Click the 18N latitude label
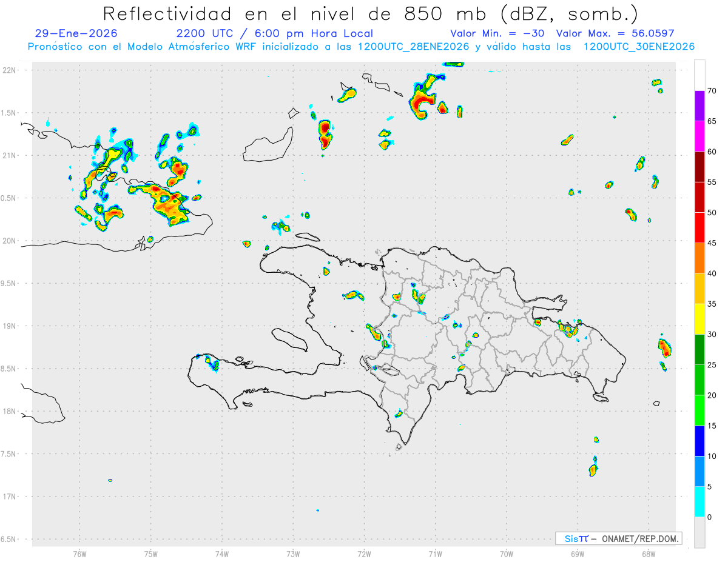This screenshot has width=728, height=562. 10,412
